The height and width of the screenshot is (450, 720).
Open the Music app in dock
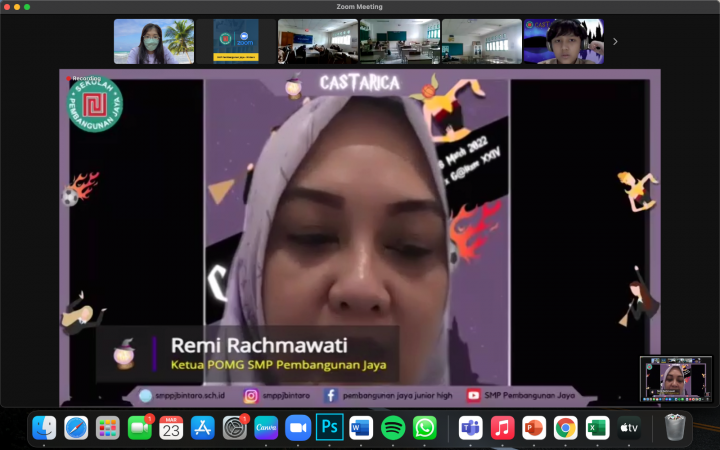[x=502, y=428]
